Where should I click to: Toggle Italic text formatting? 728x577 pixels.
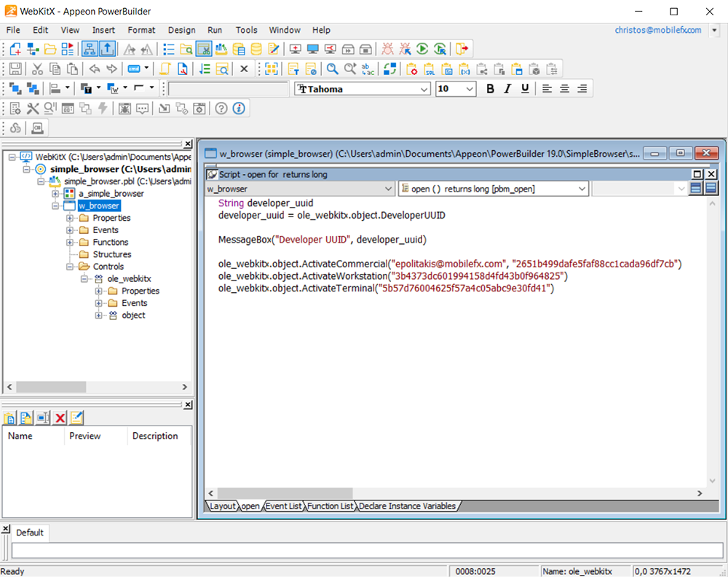(507, 88)
